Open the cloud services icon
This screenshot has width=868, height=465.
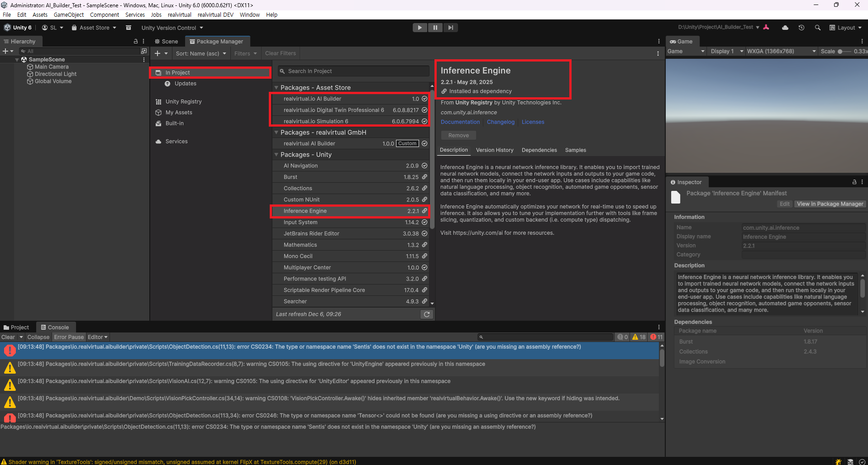pyautogui.click(x=785, y=28)
